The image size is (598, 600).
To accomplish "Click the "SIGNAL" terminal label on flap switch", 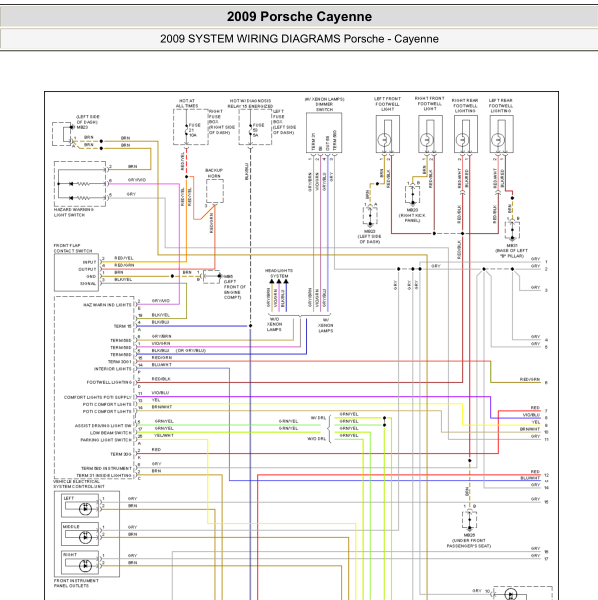I will coord(88,284).
